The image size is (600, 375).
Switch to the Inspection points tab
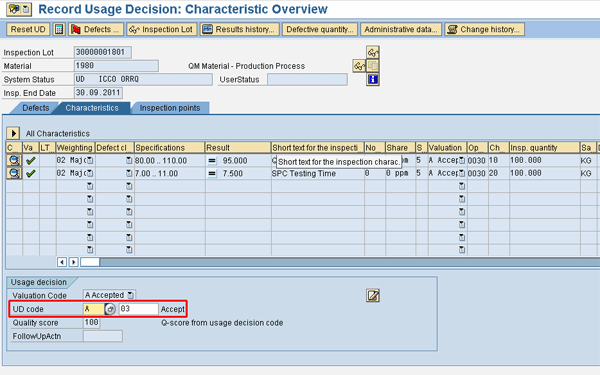170,108
